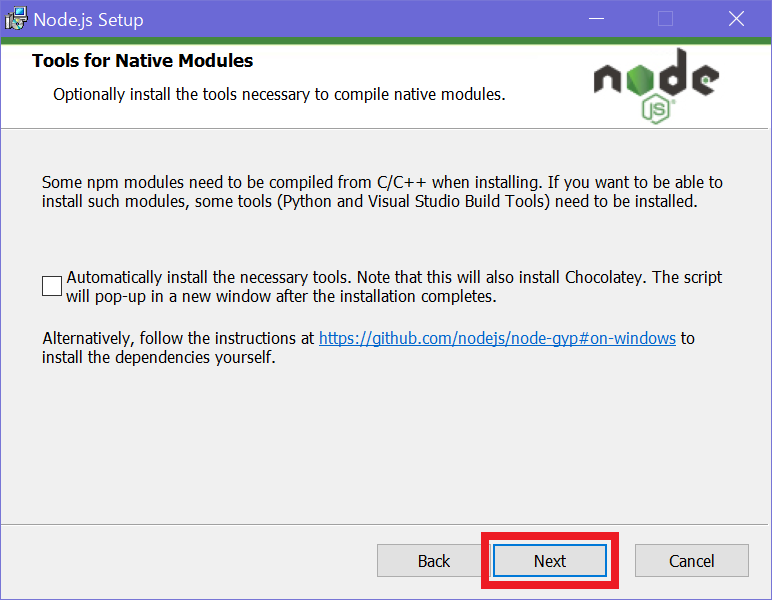Open the node-gyp GitHub instructions link
This screenshot has height=600, width=772.
(497, 338)
